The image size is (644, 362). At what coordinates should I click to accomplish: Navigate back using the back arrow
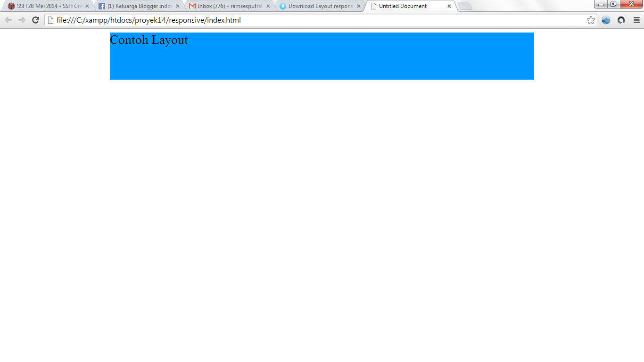pyautogui.click(x=8, y=20)
